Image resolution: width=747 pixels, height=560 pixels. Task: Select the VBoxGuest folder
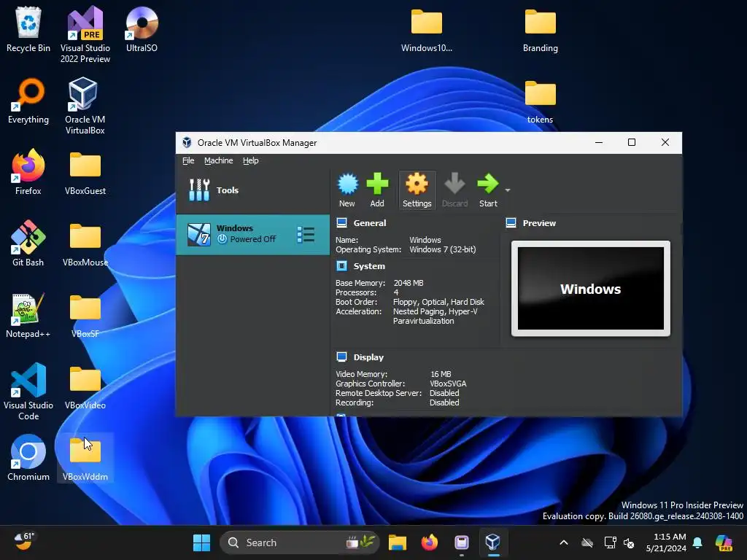85,172
